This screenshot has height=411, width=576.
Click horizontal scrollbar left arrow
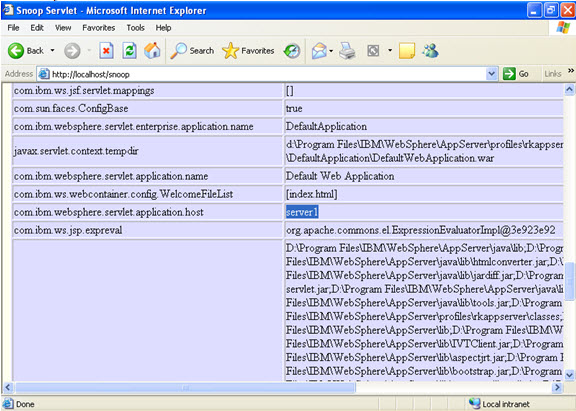(8, 387)
